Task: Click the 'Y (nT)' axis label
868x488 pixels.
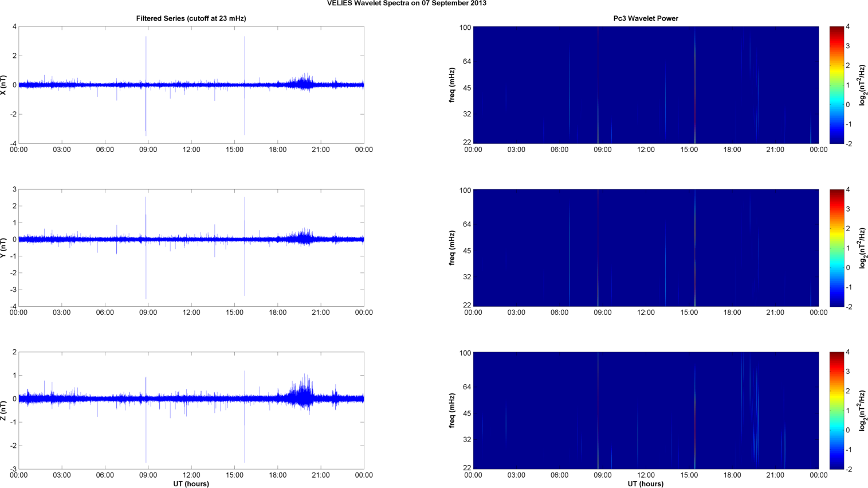Action: tap(5, 248)
